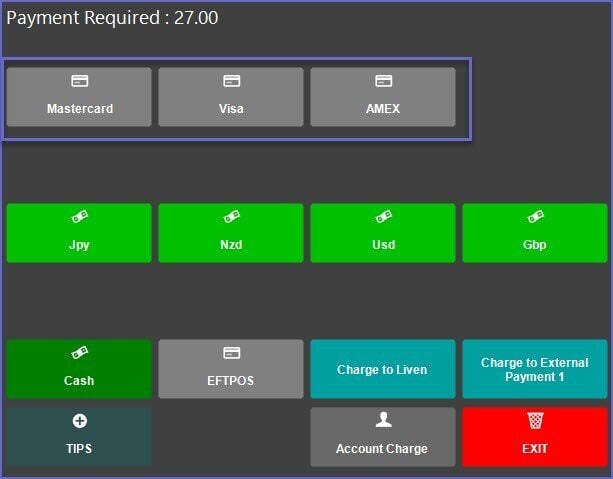Click the trash bin icon on EXIT

click(x=535, y=421)
